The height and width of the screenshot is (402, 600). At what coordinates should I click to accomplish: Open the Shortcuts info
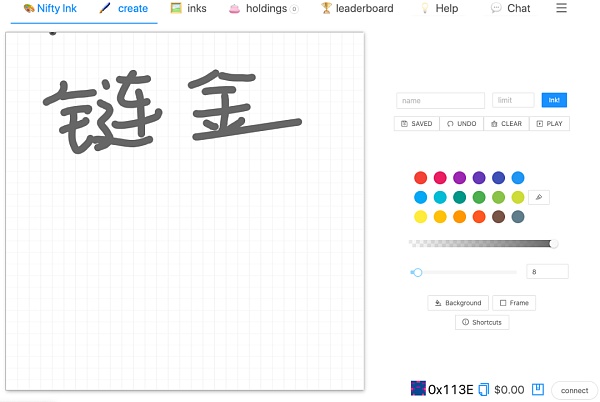(x=482, y=322)
